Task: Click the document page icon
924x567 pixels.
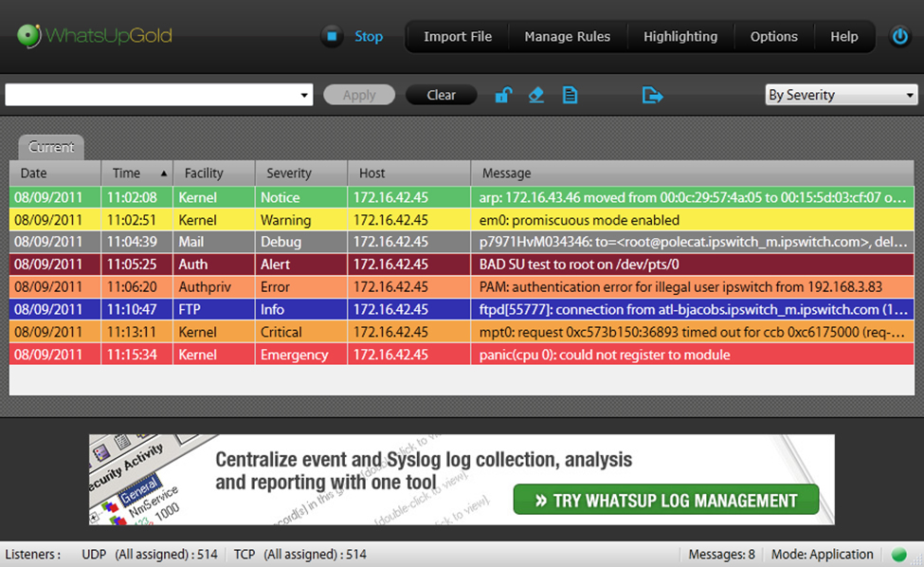Action: 570,94
